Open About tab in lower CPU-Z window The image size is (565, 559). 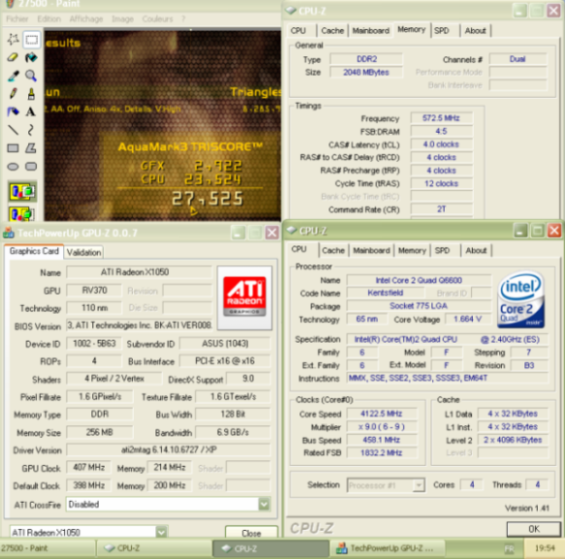(476, 250)
